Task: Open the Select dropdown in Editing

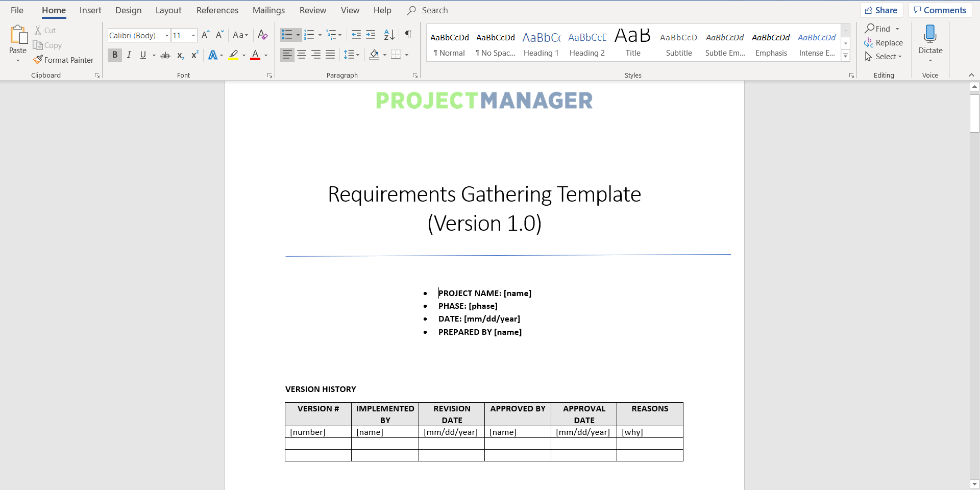Action: [884, 57]
